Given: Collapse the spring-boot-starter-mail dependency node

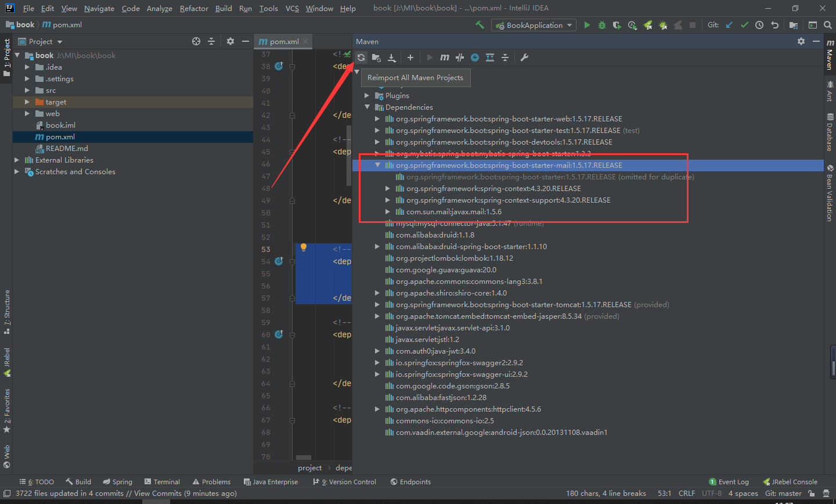Looking at the screenshot, I should click(378, 165).
